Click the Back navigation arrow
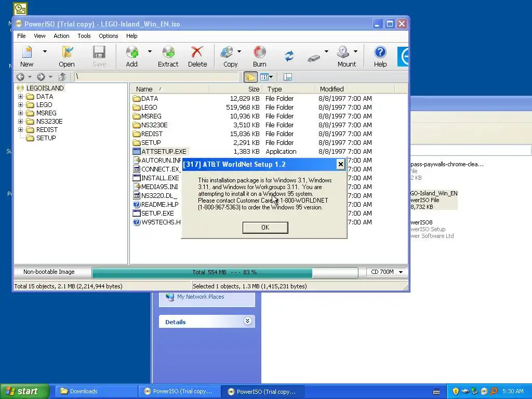Screen dimensions: 532x399 (x=20, y=77)
